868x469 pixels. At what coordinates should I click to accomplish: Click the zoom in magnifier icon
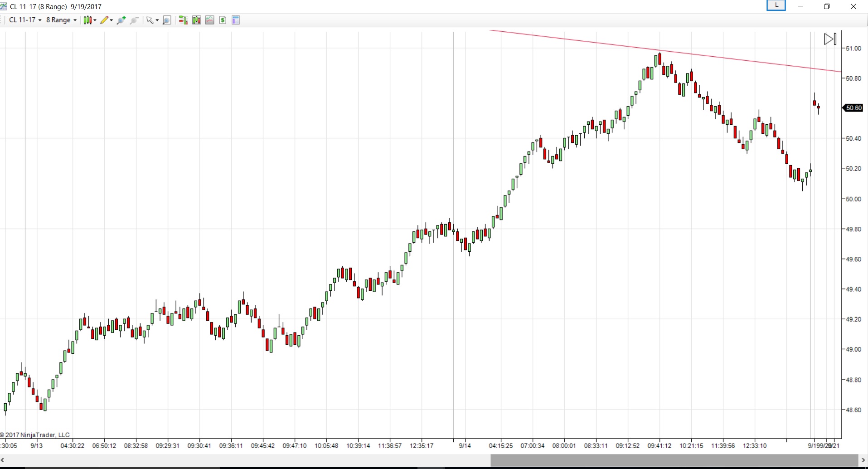coord(121,20)
